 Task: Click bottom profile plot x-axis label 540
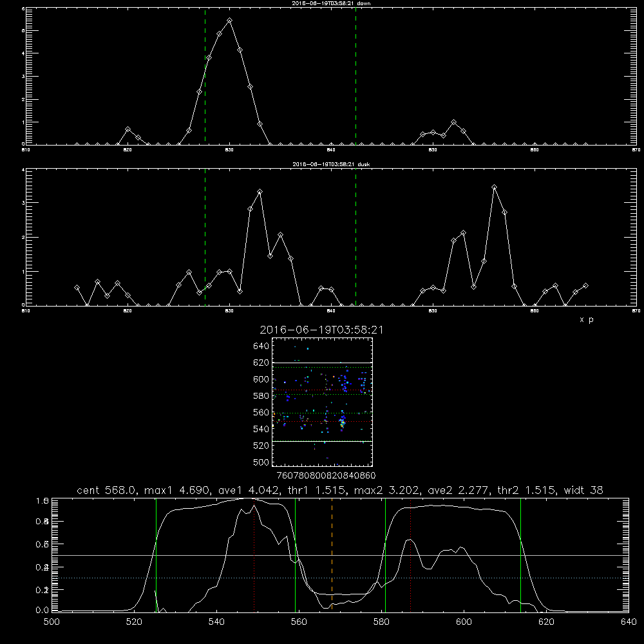pos(216,622)
